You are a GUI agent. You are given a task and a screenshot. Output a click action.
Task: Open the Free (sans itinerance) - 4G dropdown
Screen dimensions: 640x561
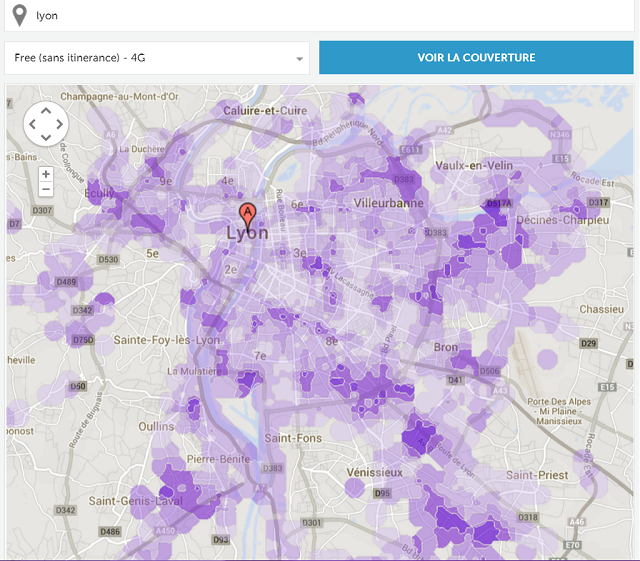pos(157,58)
